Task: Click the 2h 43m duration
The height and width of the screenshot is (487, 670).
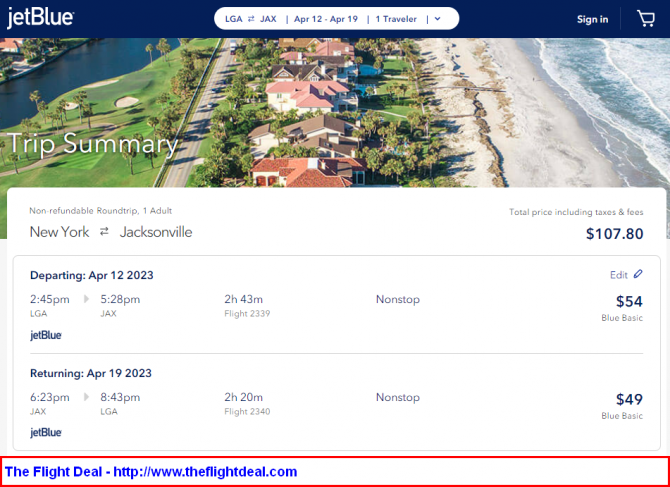Action: pyautogui.click(x=244, y=299)
